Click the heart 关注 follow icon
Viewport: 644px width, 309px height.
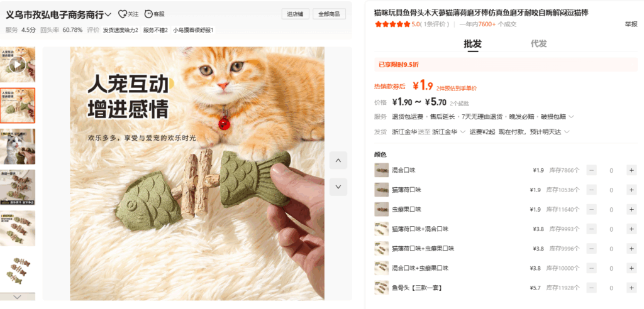click(122, 14)
